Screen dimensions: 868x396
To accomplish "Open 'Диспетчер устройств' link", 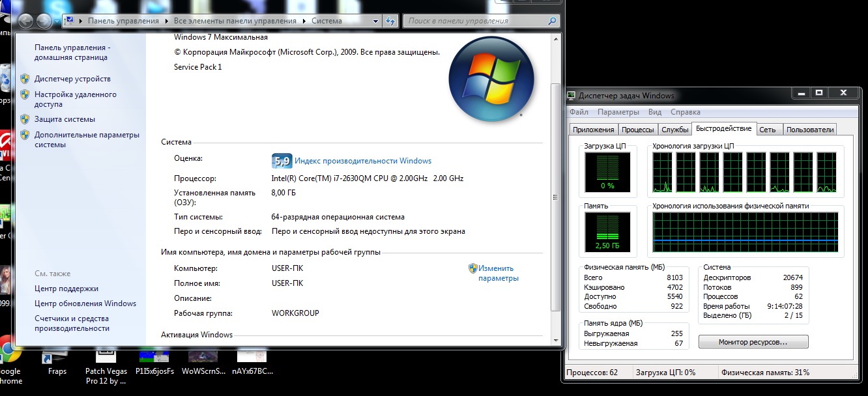I will coord(72,79).
